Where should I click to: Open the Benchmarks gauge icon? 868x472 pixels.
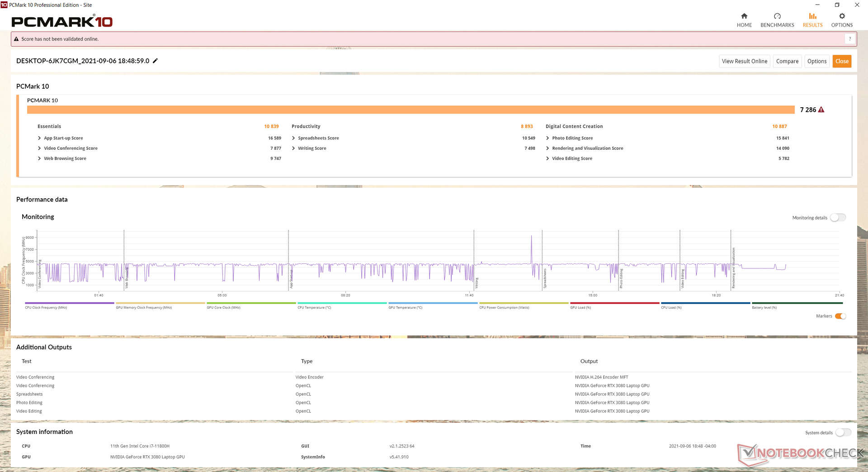click(x=777, y=16)
